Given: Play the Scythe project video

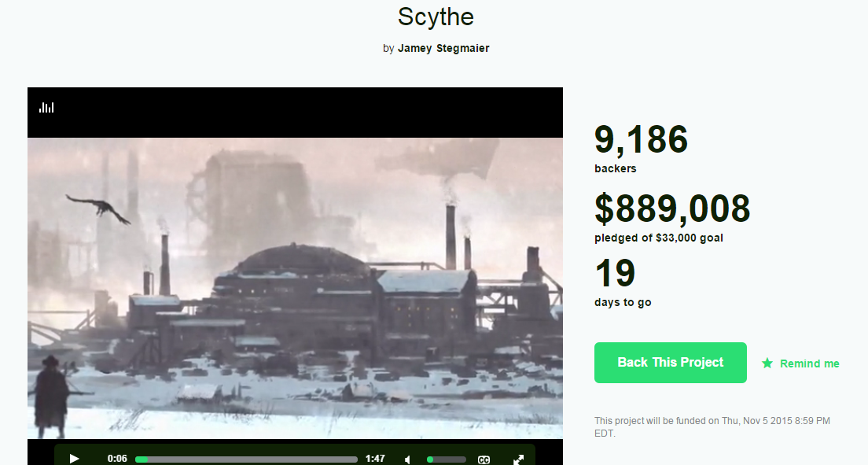Looking at the screenshot, I should [74, 459].
